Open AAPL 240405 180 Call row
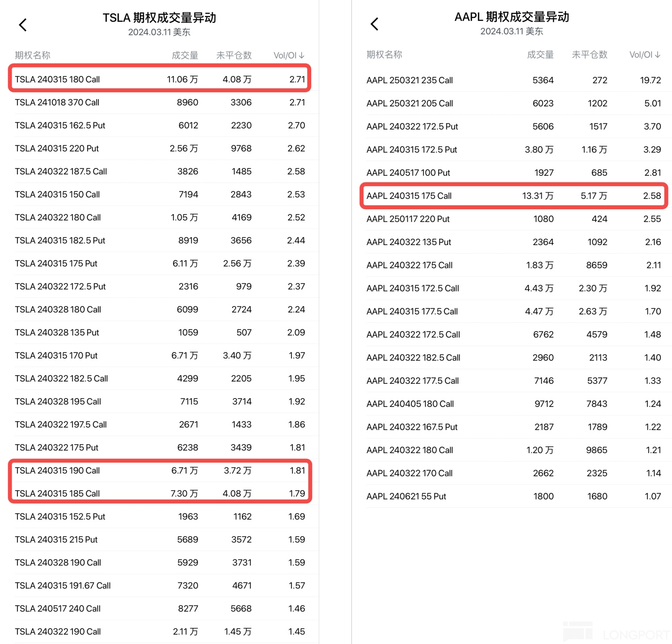The image size is (672, 644). (x=519, y=404)
